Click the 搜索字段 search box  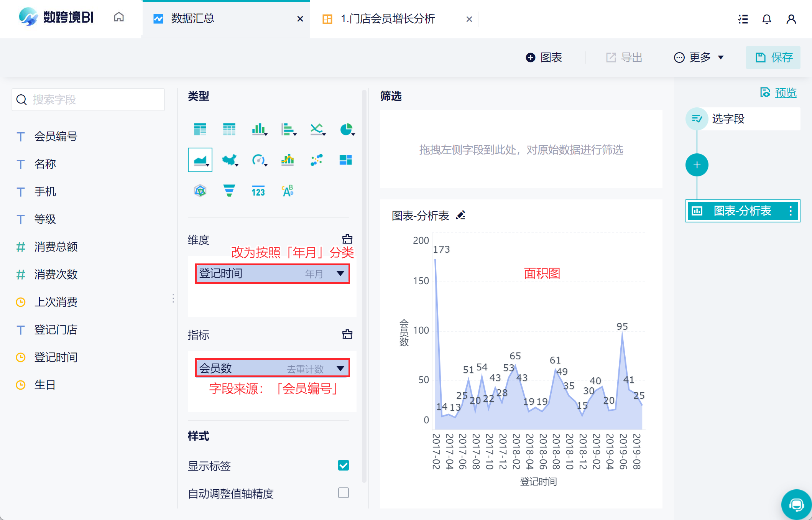tap(88, 100)
